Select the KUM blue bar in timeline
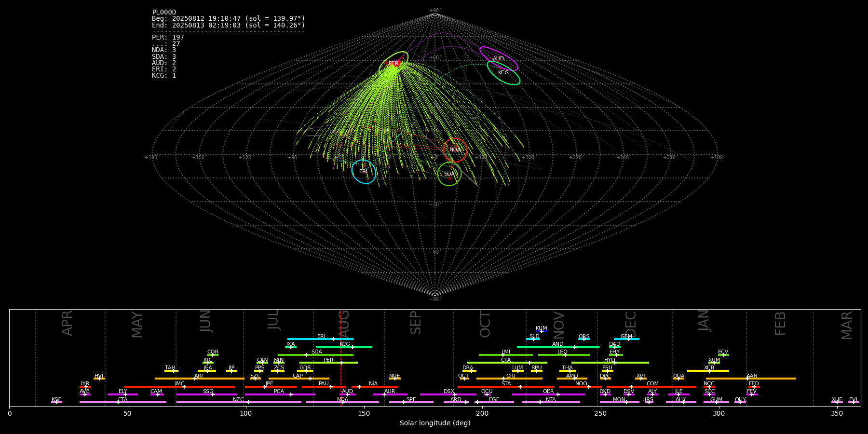Image resolution: width=868 pixels, height=434 pixels. pos(542,331)
